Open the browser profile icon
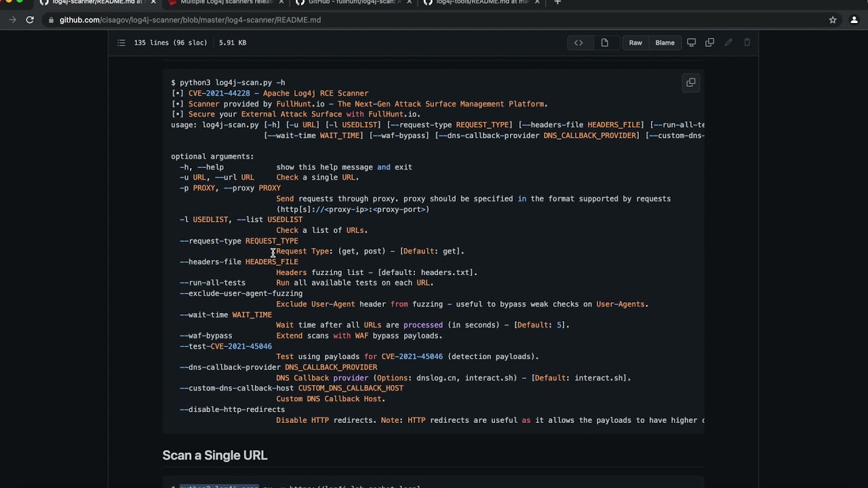The image size is (868, 488). (854, 20)
